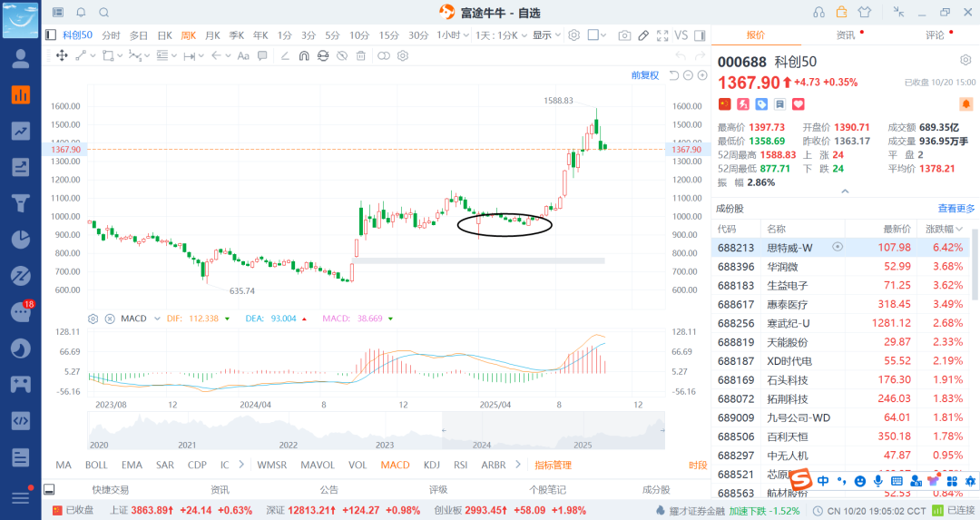The height and width of the screenshot is (520, 980).
Task: Select the comment bubble annotation tool
Action: pos(262,55)
